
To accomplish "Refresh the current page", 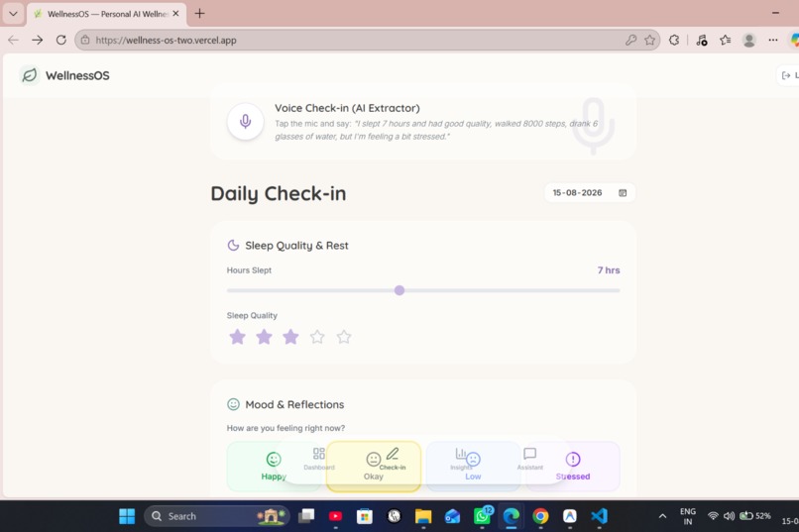I will coord(61,41).
